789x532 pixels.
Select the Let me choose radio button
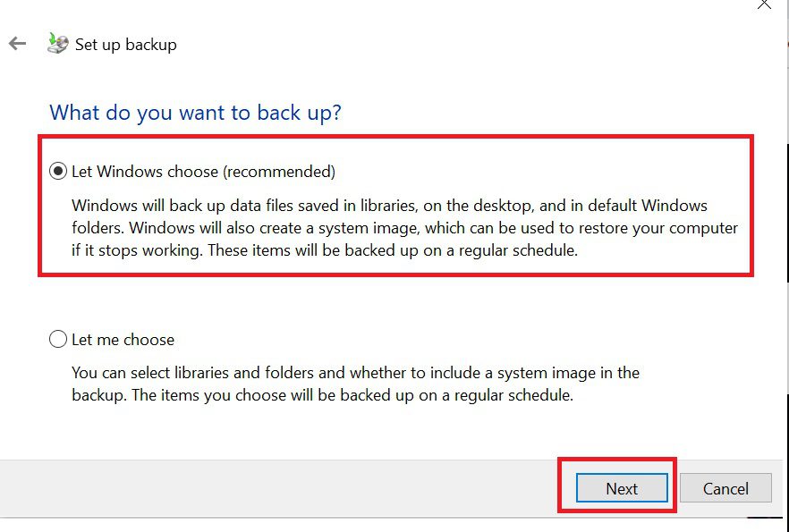[x=58, y=339]
